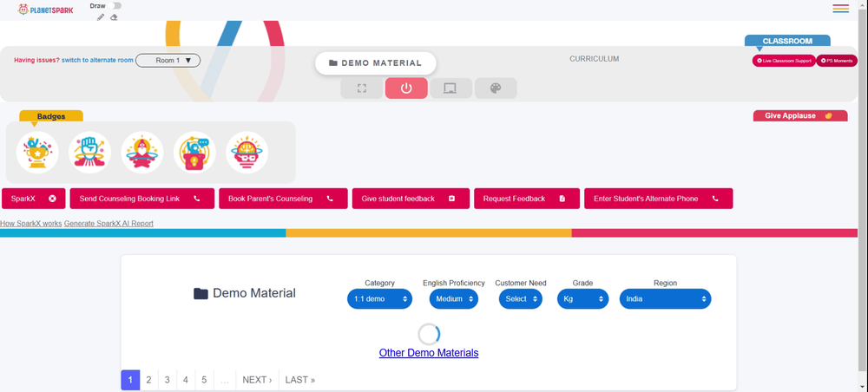
Task: Open Live Classroom Support
Action: (783, 61)
